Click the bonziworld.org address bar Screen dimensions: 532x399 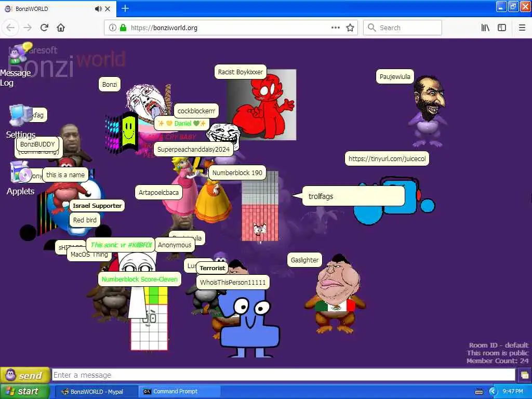[231, 28]
